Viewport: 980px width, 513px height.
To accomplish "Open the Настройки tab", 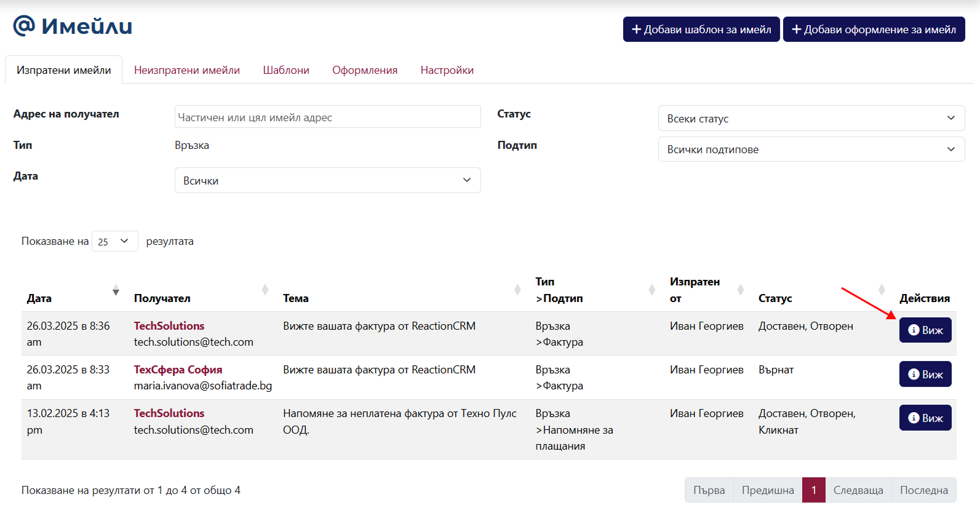I will (x=447, y=70).
